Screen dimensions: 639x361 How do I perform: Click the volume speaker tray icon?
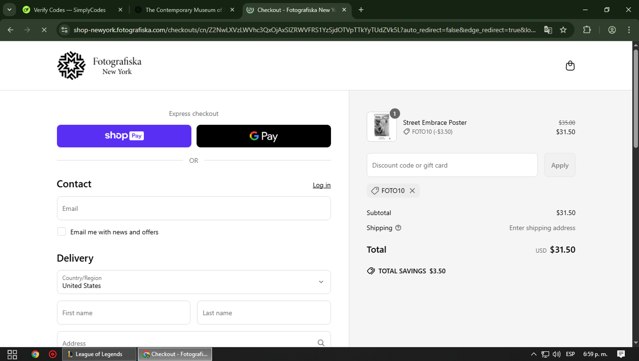pos(557,354)
